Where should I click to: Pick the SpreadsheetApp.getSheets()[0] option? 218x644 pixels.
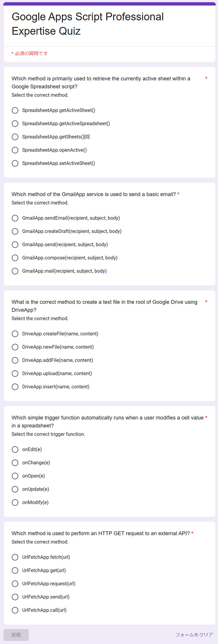coord(15,137)
